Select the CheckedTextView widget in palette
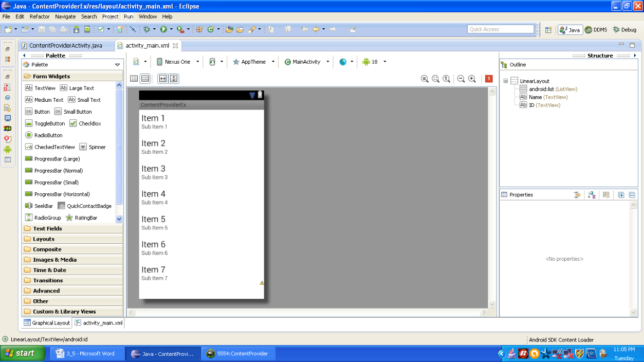Image resolution: width=644 pixels, height=362 pixels. 50,147
